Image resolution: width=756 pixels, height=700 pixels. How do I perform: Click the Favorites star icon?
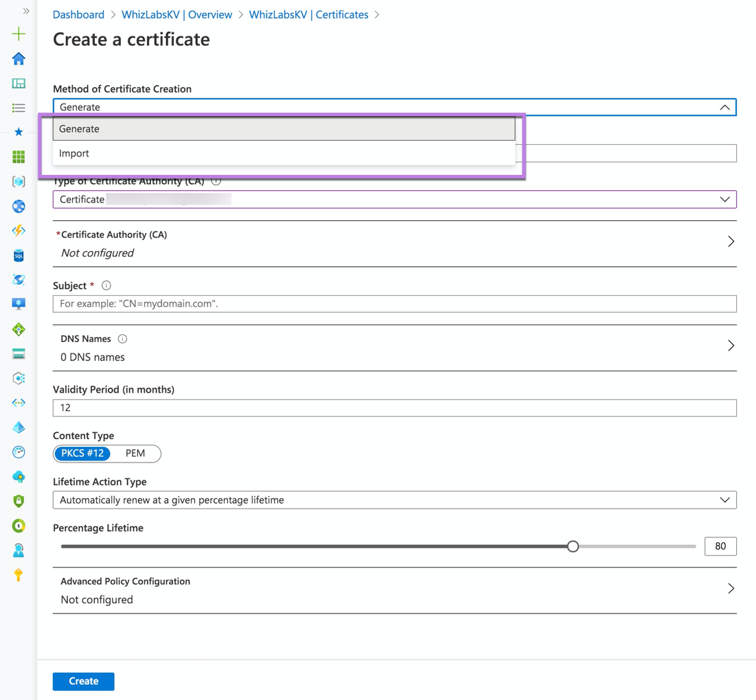[x=19, y=132]
